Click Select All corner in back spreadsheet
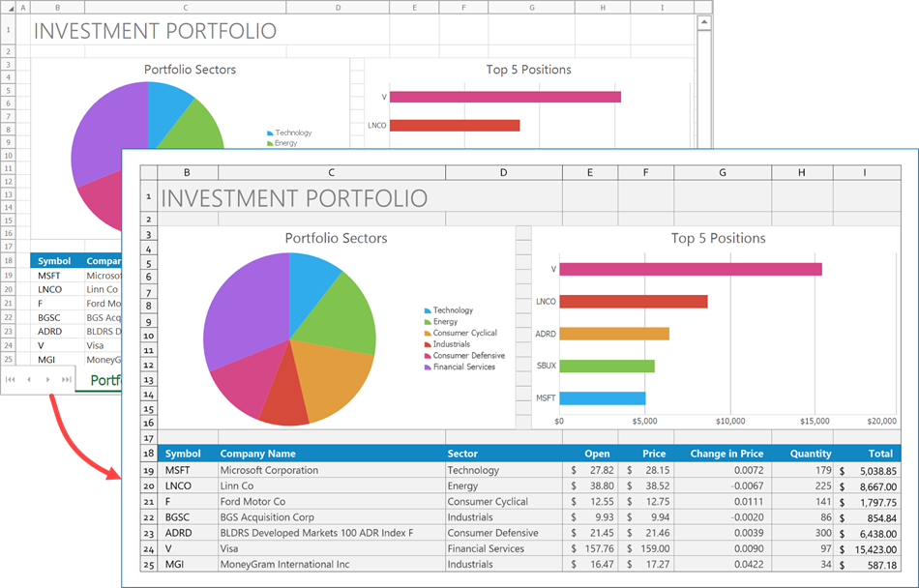Screen dimensions: 919x588 (8, 8)
